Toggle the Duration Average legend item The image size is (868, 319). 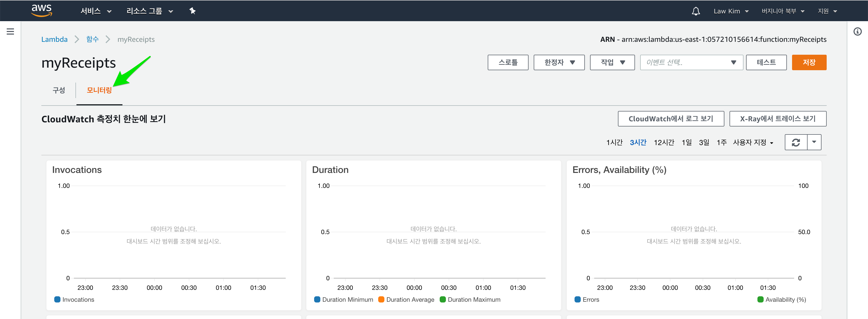(x=406, y=299)
